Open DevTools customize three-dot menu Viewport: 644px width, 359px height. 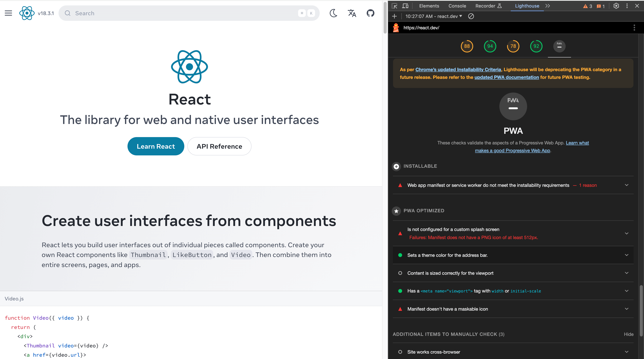pos(627,6)
